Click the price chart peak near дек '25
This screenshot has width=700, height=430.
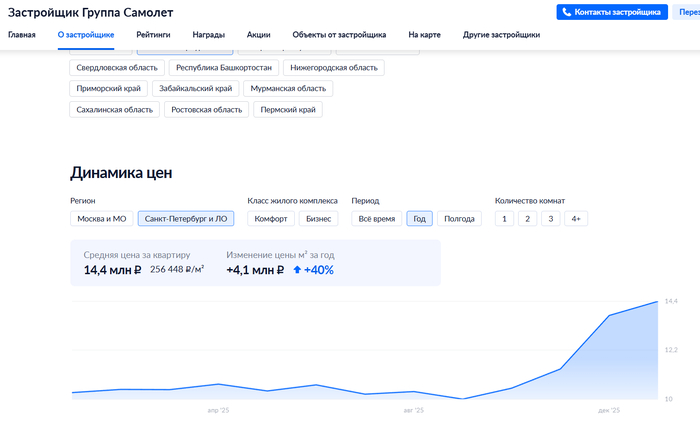click(x=657, y=301)
